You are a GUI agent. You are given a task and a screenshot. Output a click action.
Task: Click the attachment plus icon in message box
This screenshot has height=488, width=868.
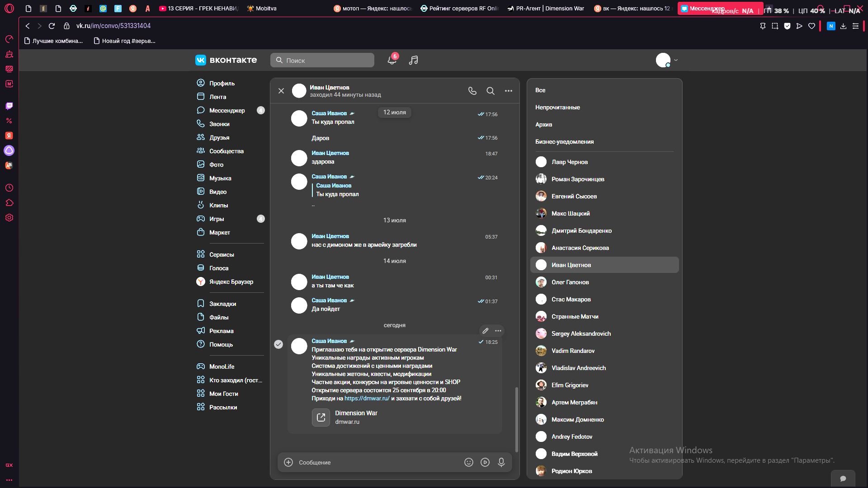tap(288, 462)
